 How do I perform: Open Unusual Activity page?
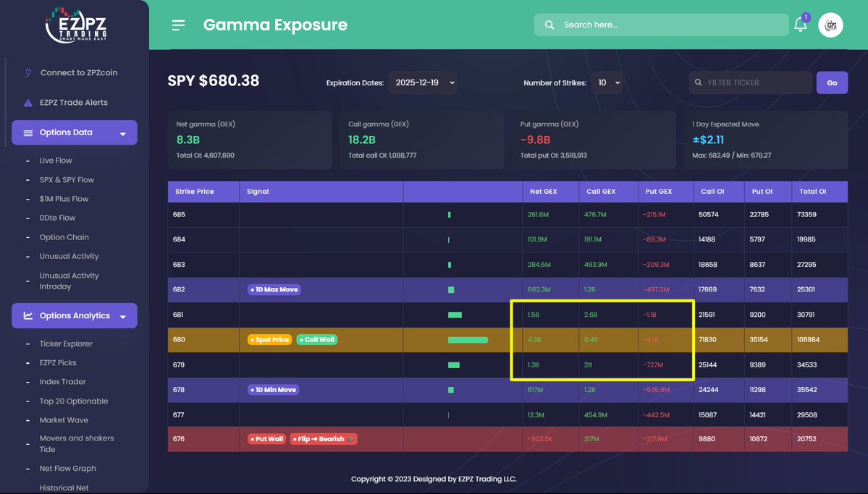point(69,256)
